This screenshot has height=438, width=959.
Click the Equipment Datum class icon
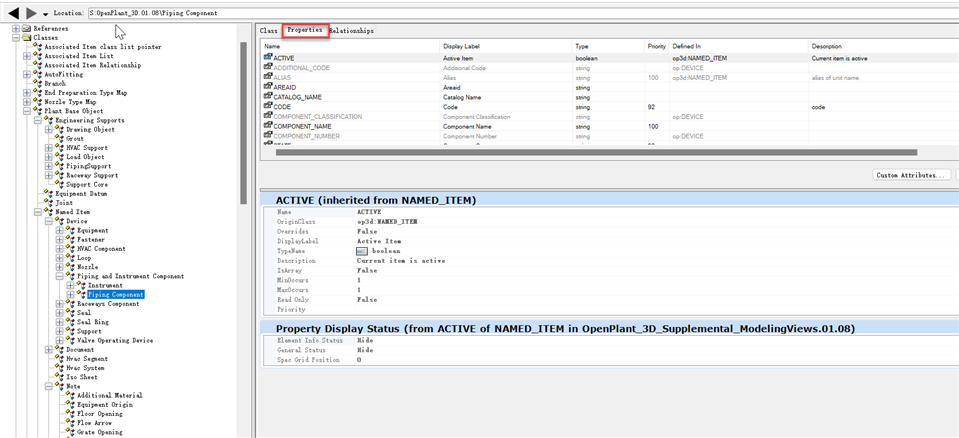click(x=49, y=194)
